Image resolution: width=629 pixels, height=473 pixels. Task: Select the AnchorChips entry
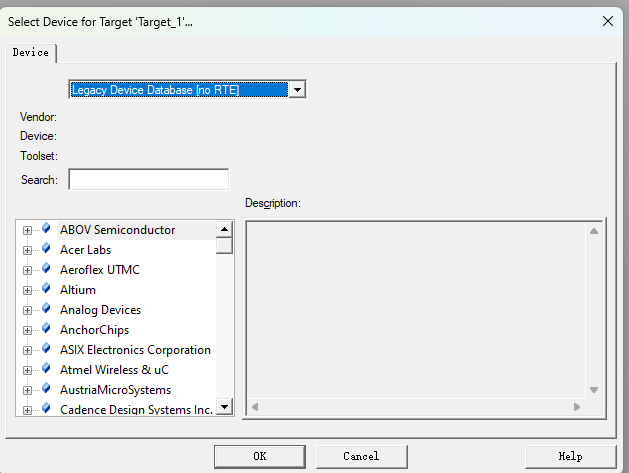95,330
